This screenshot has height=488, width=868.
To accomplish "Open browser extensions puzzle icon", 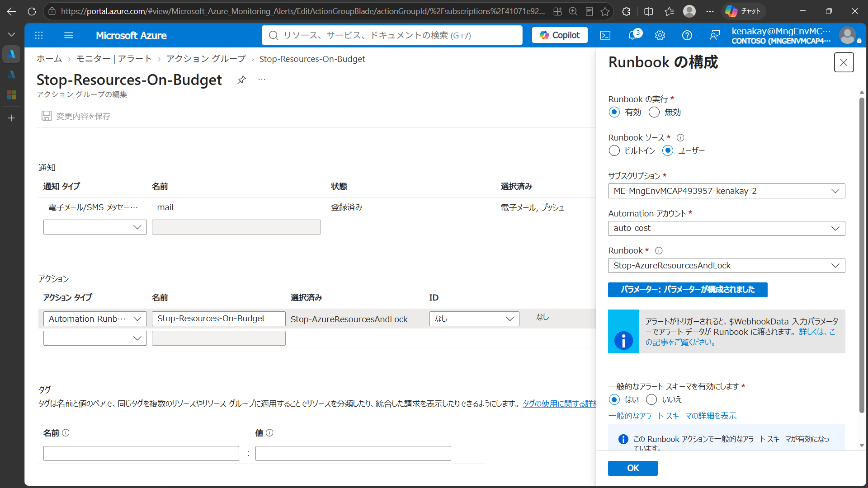I will pyautogui.click(x=626, y=11).
